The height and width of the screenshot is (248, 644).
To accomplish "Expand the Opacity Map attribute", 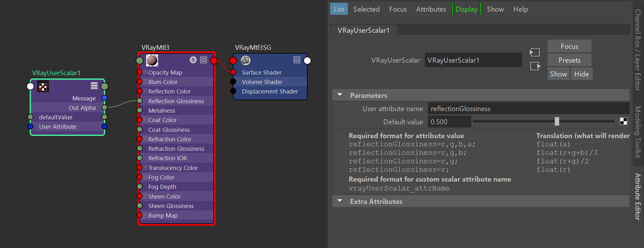I will 145,72.
